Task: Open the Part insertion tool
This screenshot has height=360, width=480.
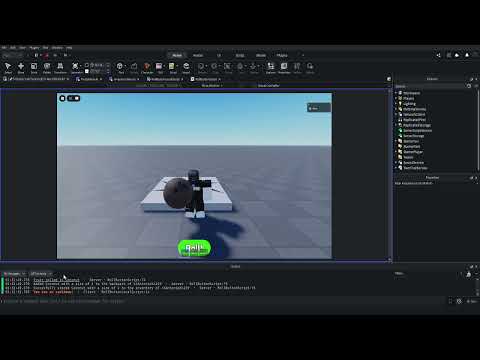Action: pos(120,68)
